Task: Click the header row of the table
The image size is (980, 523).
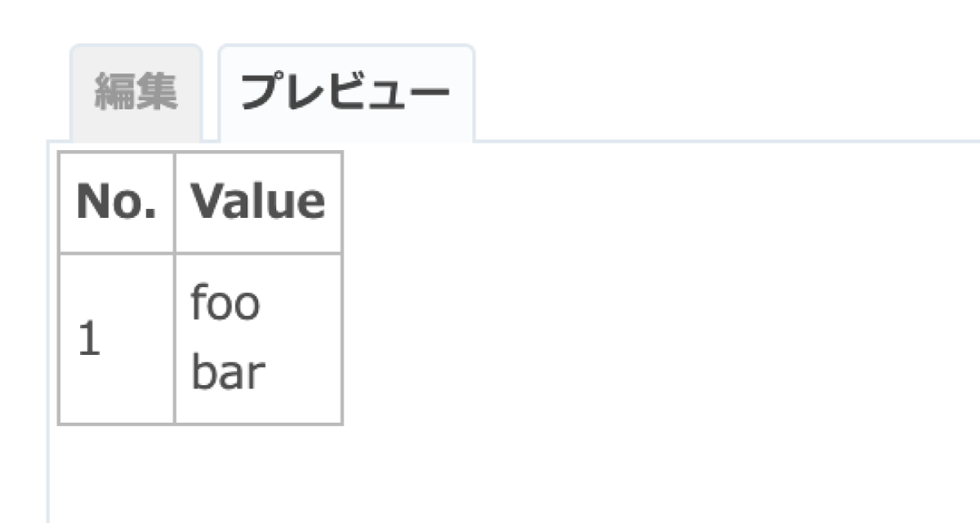Action: (x=200, y=202)
